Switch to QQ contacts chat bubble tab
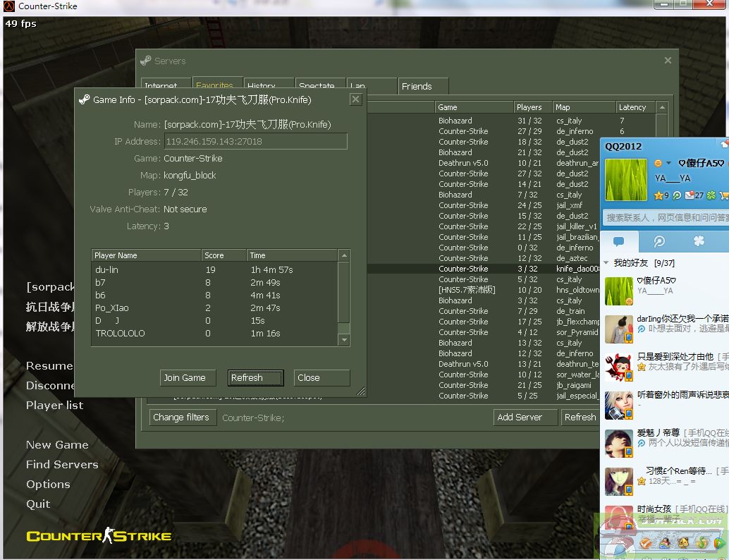Viewport: 729px width, 560px height. pos(619,241)
